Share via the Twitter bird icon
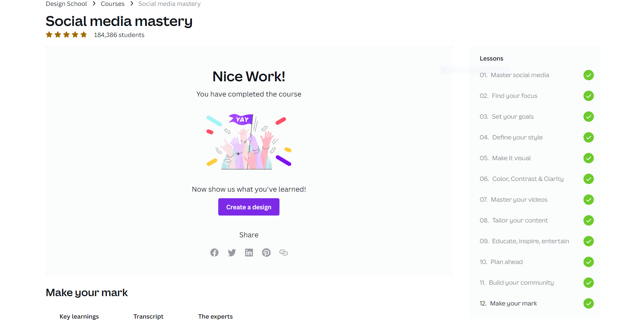Screen dimensions: 644x320 (232, 253)
